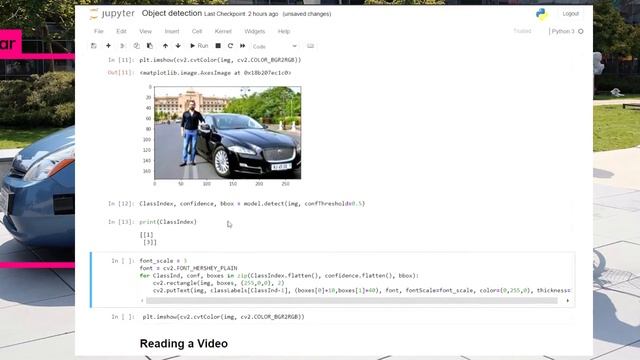The image size is (640, 360).
Task: Open the View menu
Action: coord(145,31)
